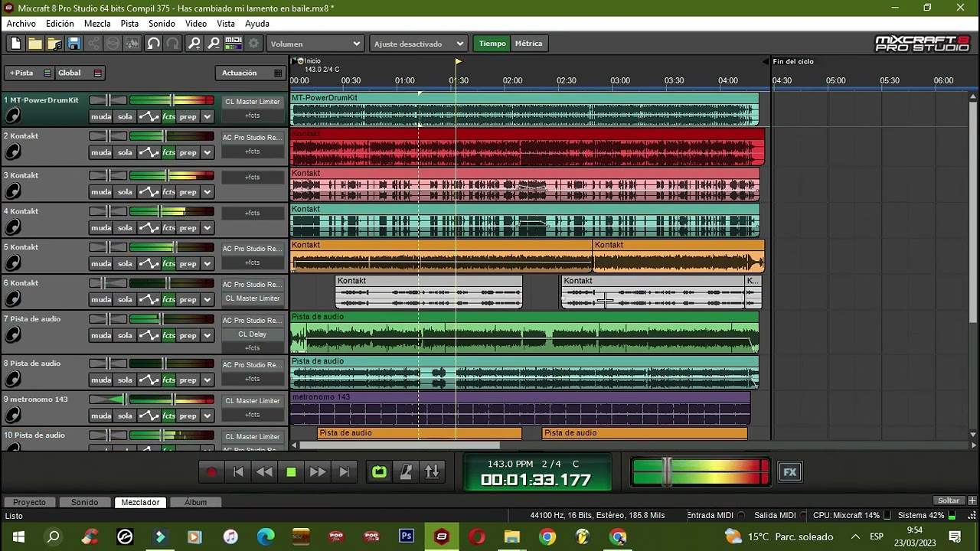Open the Edición menu

click(x=60, y=24)
